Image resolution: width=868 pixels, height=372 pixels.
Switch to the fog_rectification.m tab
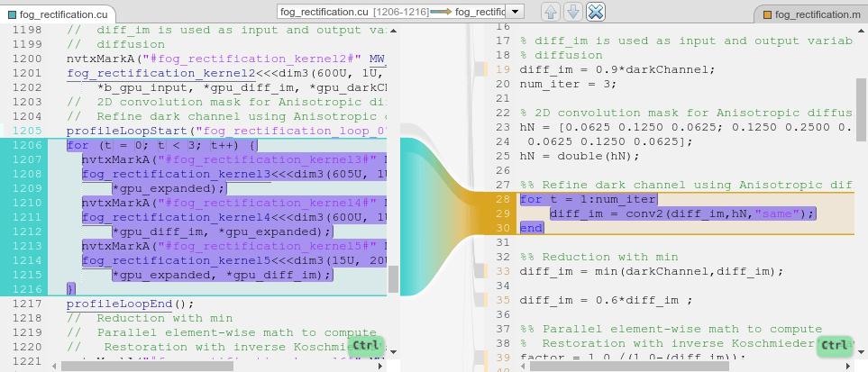(x=811, y=14)
